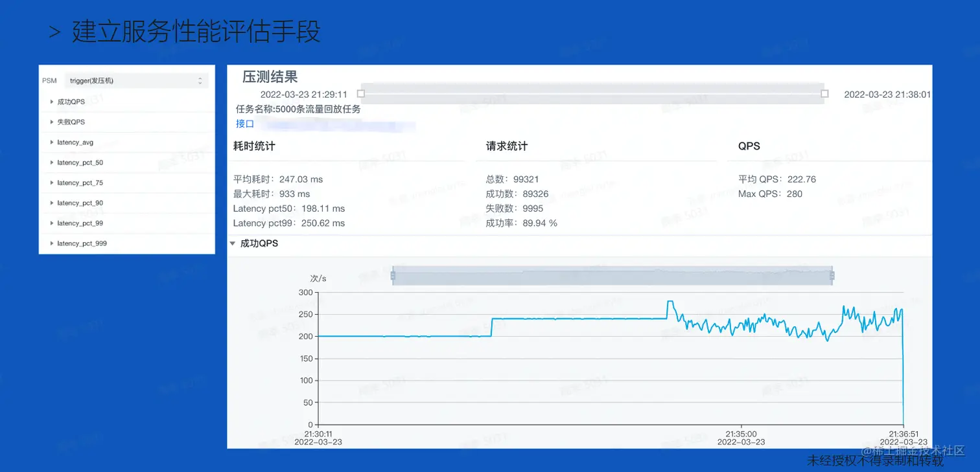
Task: Expand the latency_pct_999 row
Action: pyautogui.click(x=127, y=243)
